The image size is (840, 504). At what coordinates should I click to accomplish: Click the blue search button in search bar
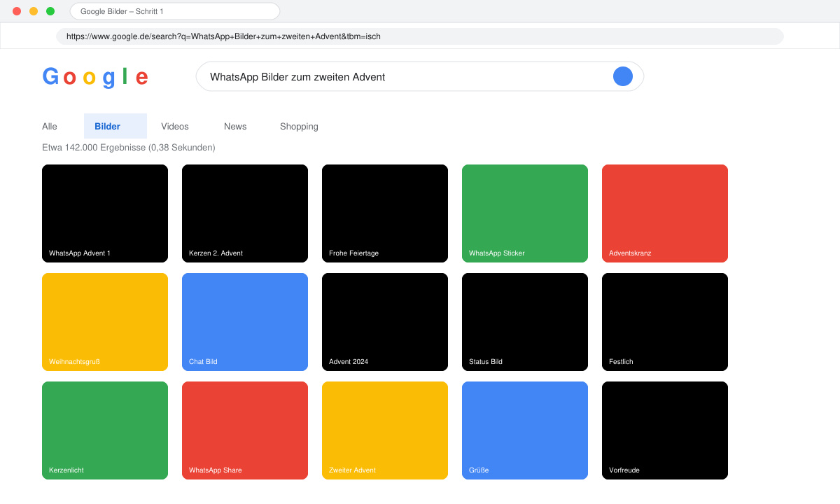[x=623, y=76]
